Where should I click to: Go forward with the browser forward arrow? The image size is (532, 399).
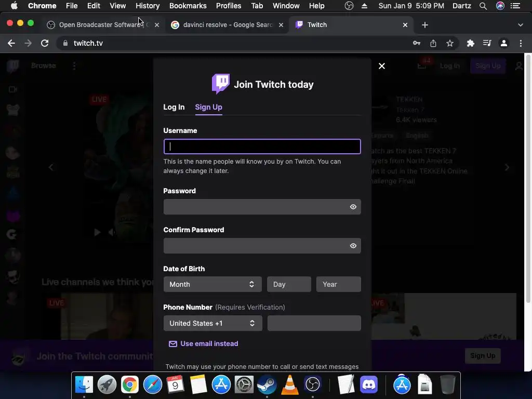(28, 43)
